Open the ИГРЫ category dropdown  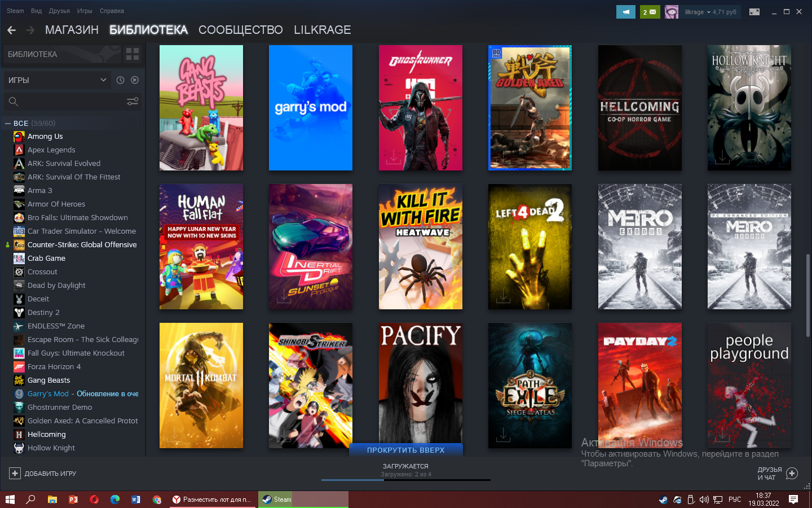click(x=57, y=80)
